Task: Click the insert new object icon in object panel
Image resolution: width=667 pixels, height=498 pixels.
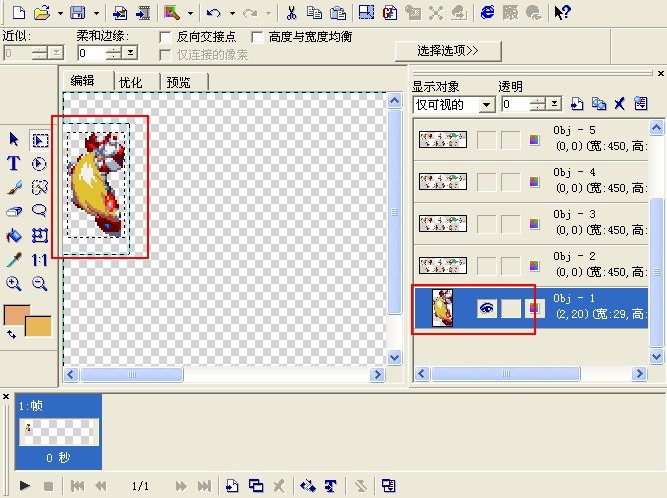Action: pos(577,103)
